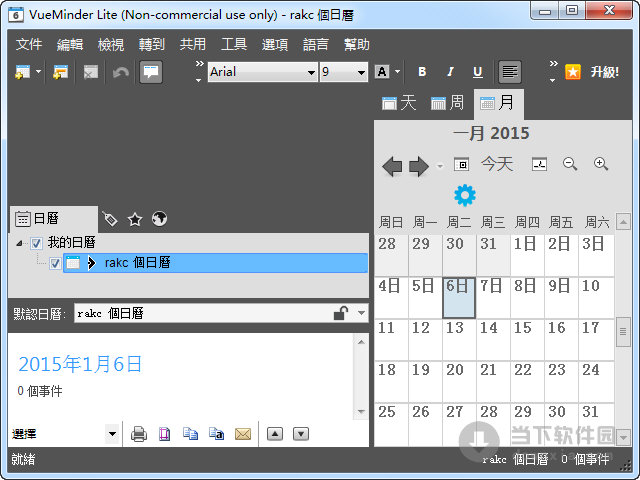This screenshot has width=640, height=480.
Task: Toggle bold formatting
Action: (422, 72)
